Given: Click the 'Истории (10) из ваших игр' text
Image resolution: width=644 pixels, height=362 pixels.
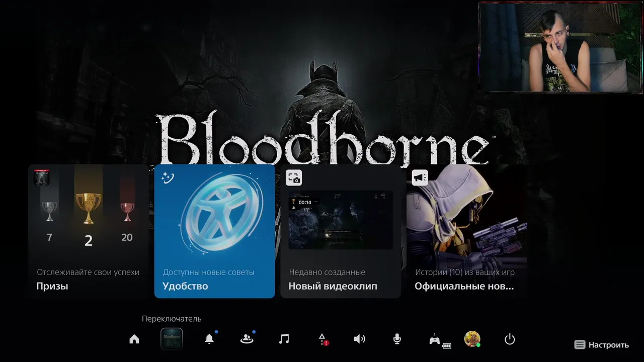Looking at the screenshot, I should tap(464, 272).
